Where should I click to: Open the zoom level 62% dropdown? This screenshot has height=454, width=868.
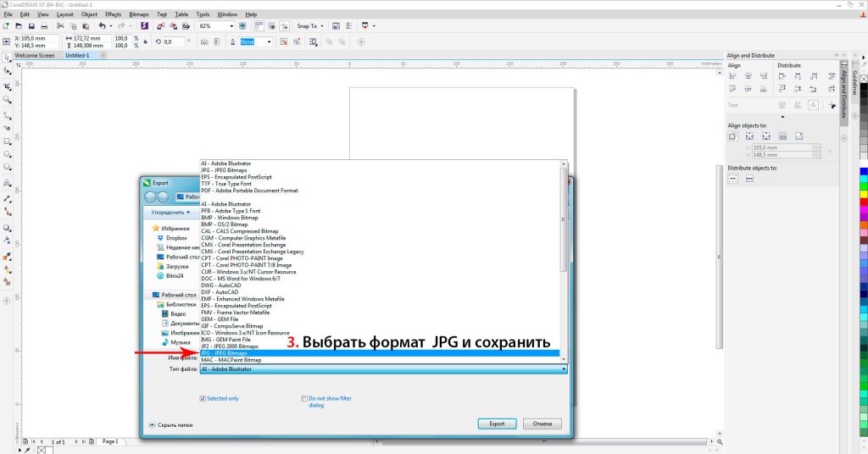click(x=231, y=26)
